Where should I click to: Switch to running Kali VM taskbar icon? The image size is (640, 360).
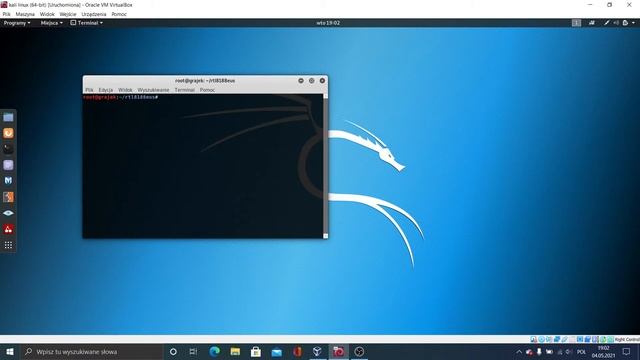(x=338, y=351)
